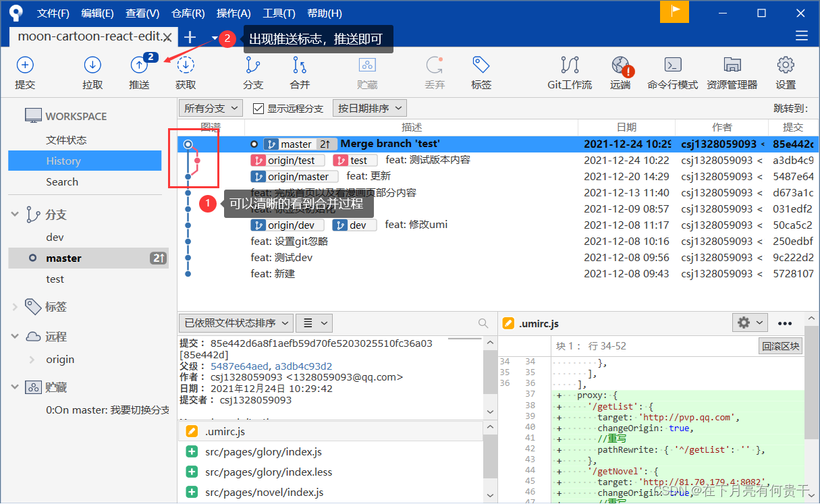
Task: Add a new tab with plus button
Action: point(190,38)
